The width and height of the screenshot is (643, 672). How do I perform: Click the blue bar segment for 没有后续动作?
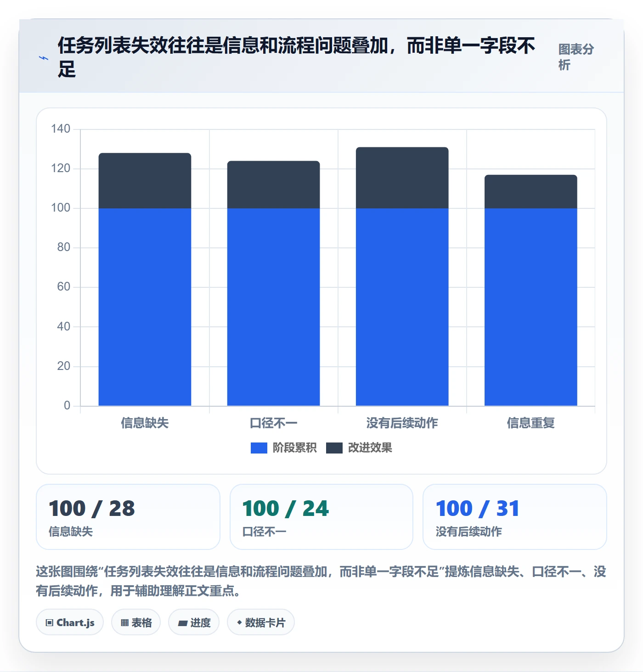(x=402, y=307)
